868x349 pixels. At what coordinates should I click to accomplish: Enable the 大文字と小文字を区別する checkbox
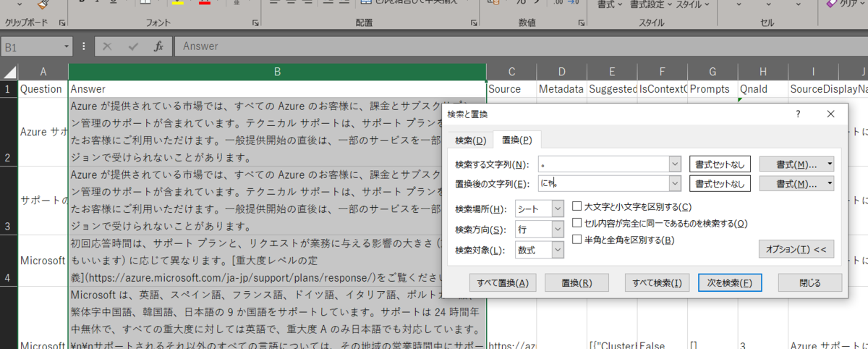coord(577,206)
